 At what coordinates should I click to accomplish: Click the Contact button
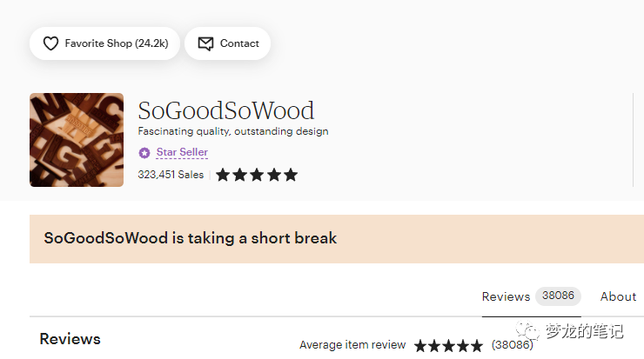click(227, 43)
